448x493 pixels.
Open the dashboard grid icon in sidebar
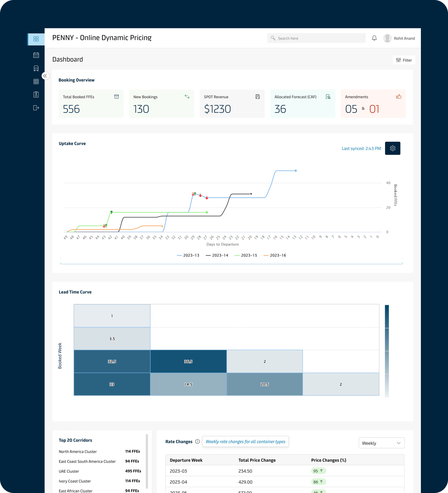point(36,39)
